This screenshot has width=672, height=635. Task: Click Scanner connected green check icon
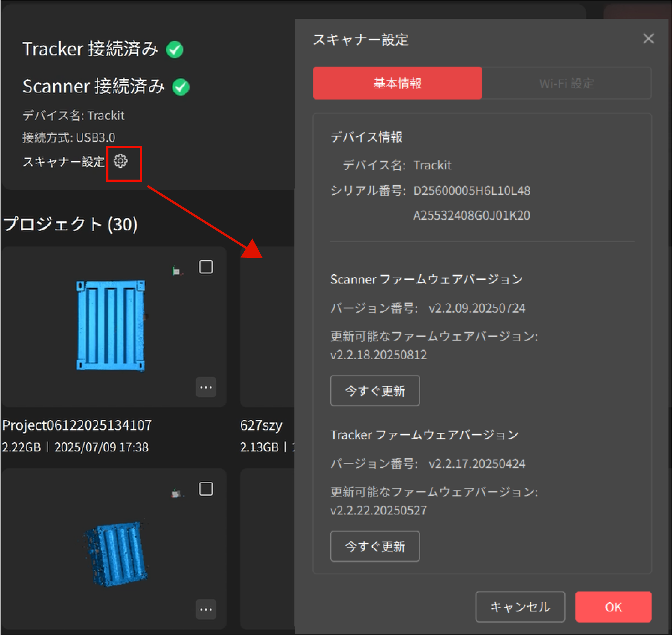(181, 87)
